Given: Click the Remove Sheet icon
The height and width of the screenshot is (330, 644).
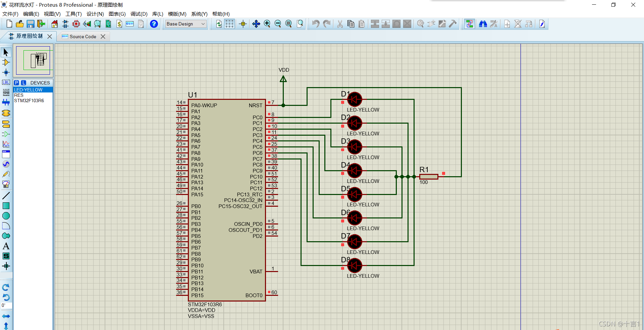Looking at the screenshot, I should point(518,24).
